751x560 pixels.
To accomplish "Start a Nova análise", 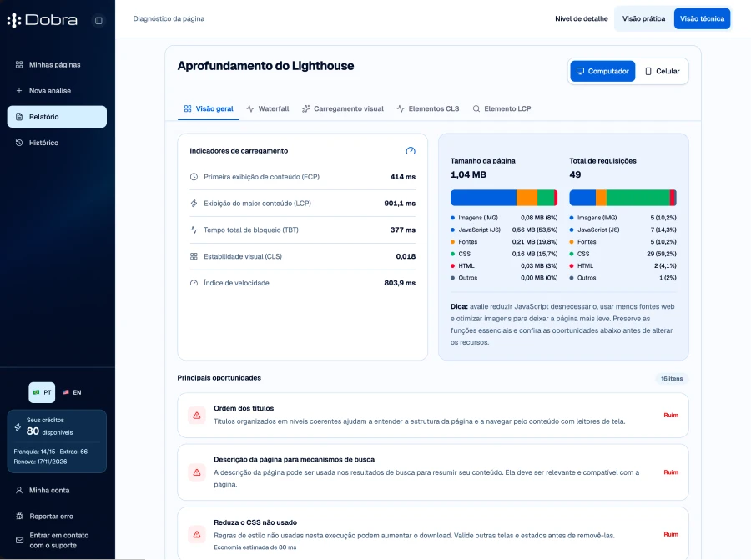I will (57, 90).
